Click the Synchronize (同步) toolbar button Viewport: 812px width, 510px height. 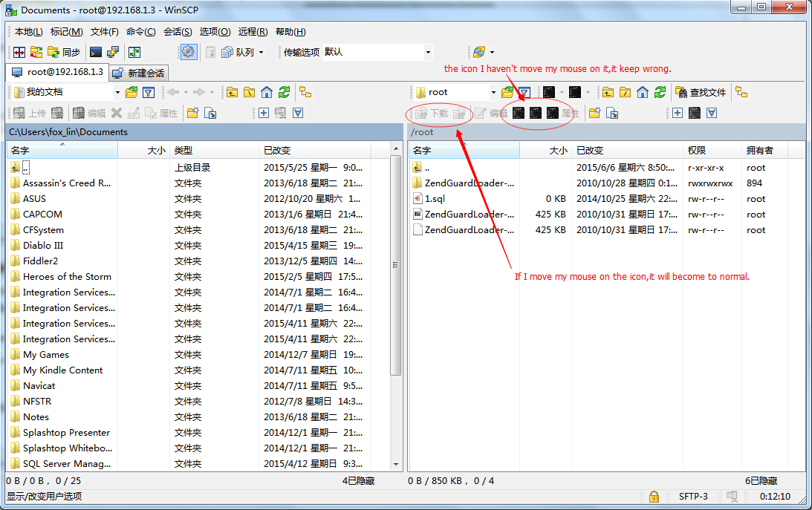tap(63, 52)
